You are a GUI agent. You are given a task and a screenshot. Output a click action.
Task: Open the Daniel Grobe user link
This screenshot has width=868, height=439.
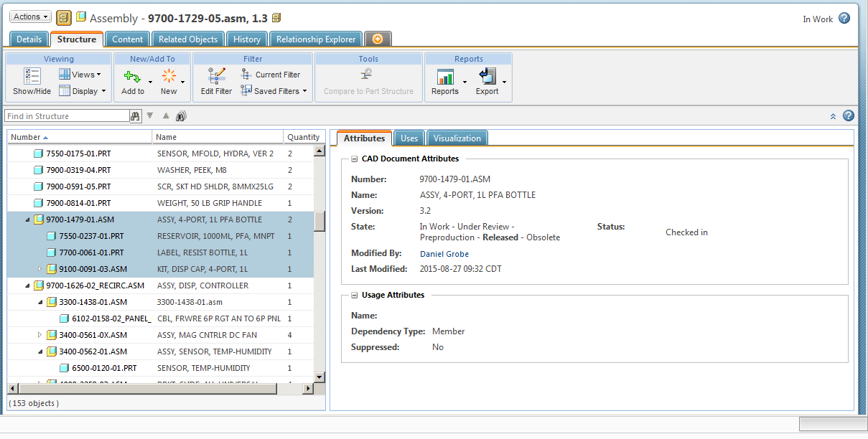(x=444, y=254)
